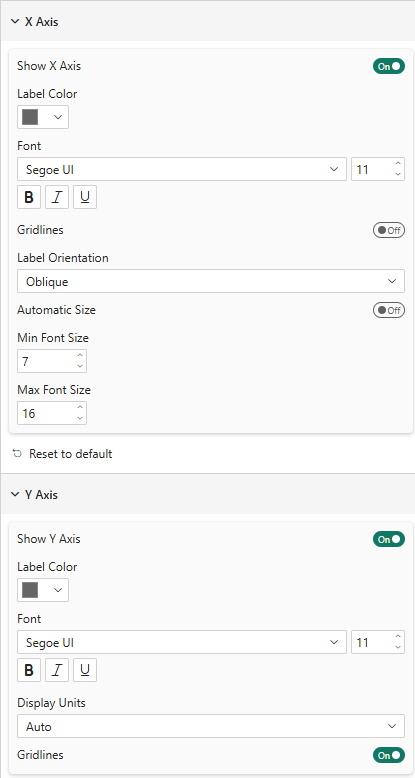Increase the X Axis font size
The height and width of the screenshot is (778, 415).
pos(398,164)
